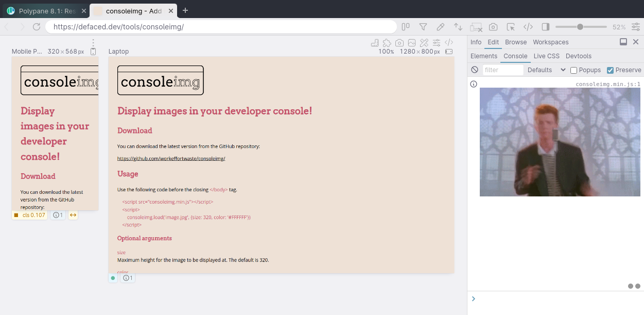Image resolution: width=644 pixels, height=315 pixels.
Task: Click the info icon next to the console image
Action: pos(474,84)
